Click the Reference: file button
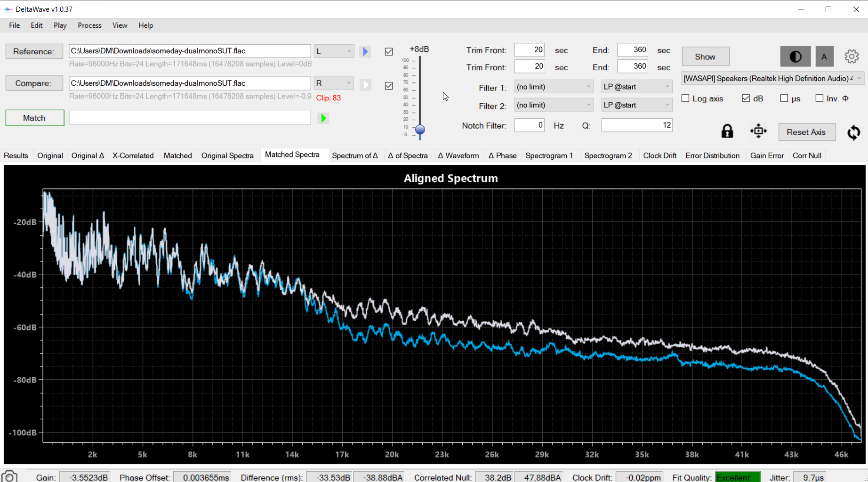 point(34,51)
